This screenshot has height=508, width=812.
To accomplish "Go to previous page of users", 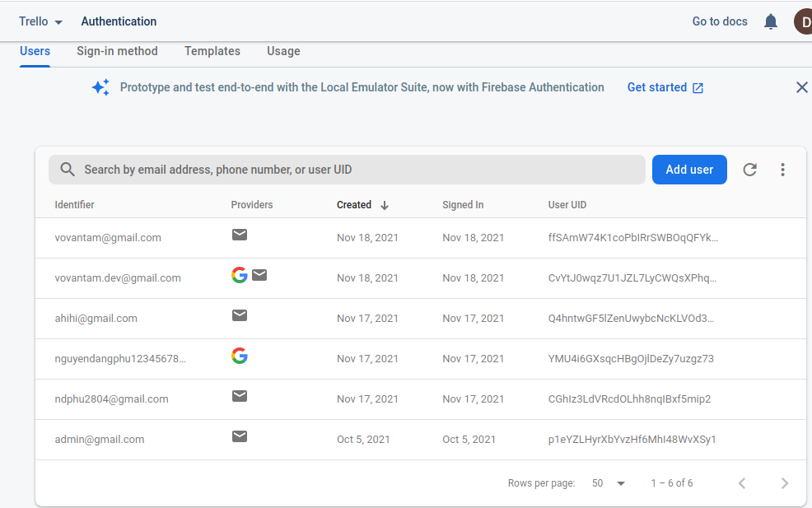I will click(x=742, y=483).
